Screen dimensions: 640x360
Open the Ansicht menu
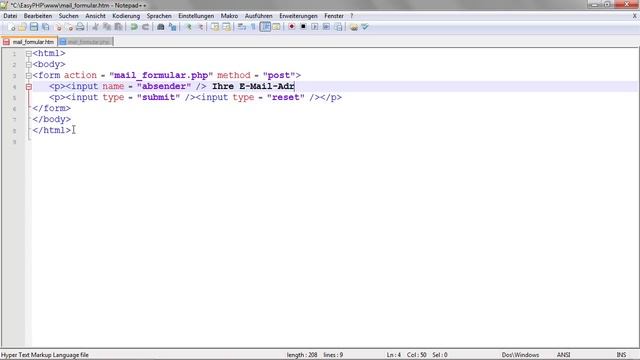click(x=95, y=16)
